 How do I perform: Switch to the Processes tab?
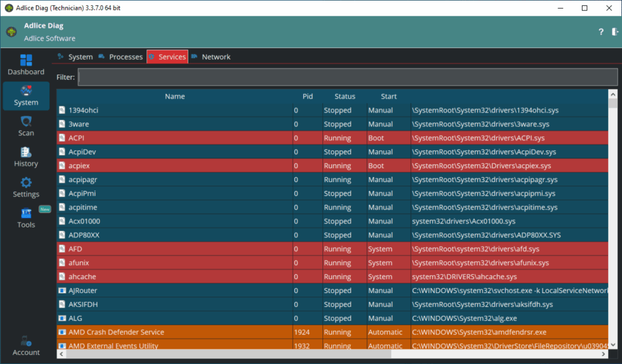click(125, 57)
